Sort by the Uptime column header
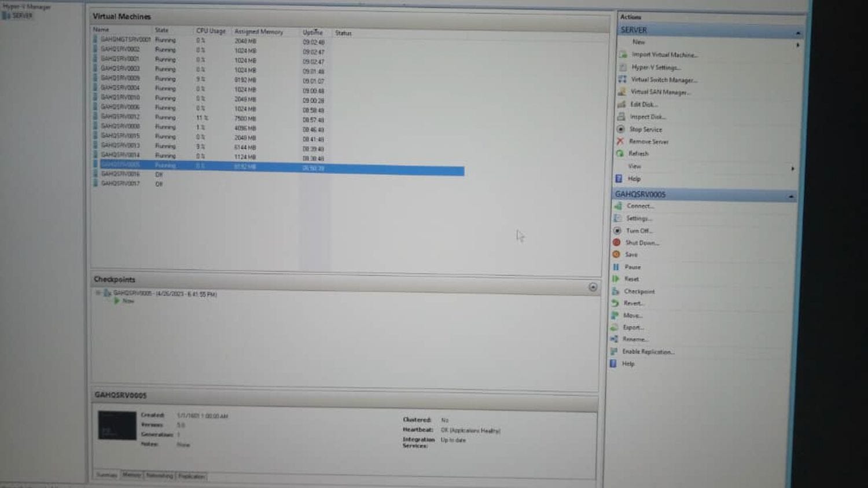Screen dimensions: 868x488 (312, 32)
